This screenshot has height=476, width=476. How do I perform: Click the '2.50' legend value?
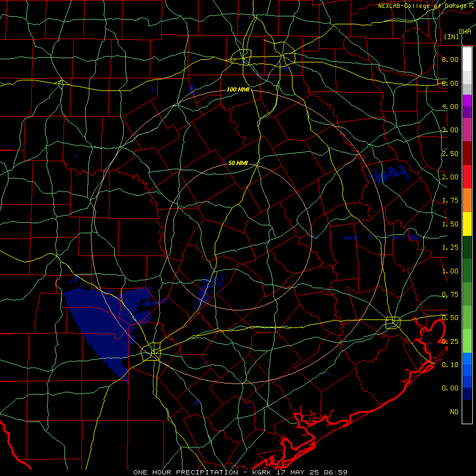point(450,153)
